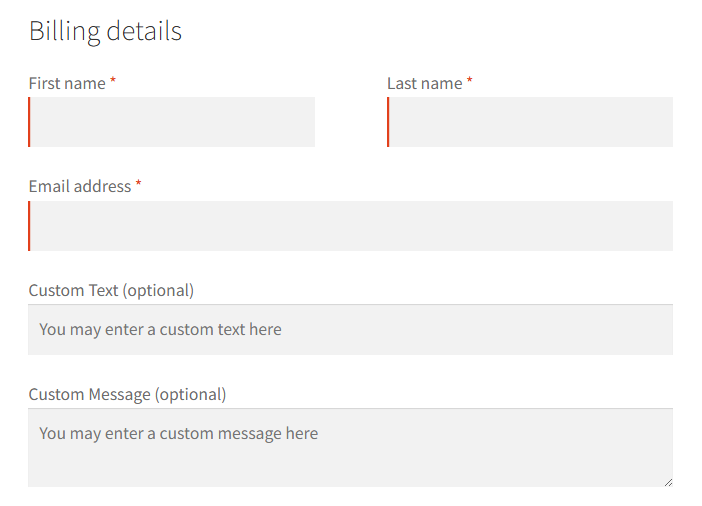The height and width of the screenshot is (506, 702).
Task: Click placeholder "You may enter a custom message here"
Action: pos(179,434)
